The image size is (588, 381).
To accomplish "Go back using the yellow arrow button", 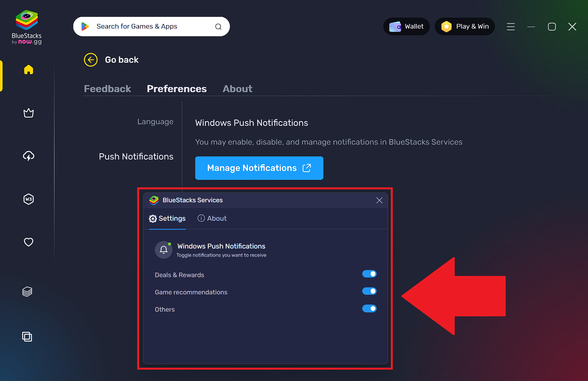I will coord(91,60).
